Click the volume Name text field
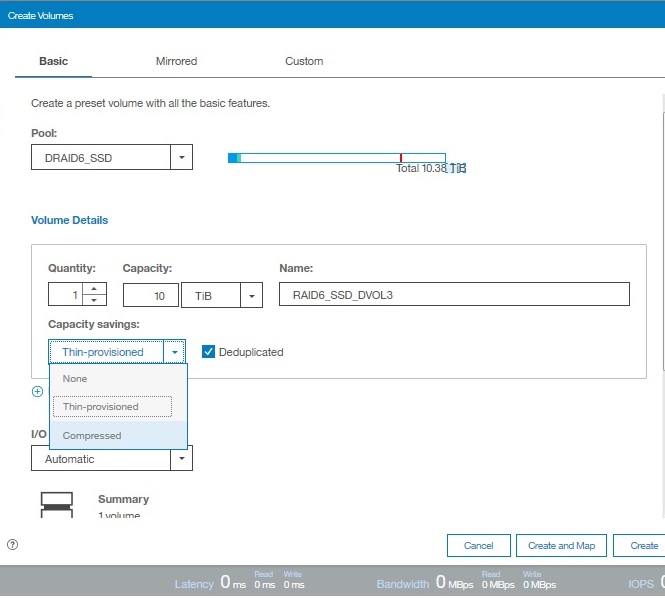The image size is (665, 598). click(454, 295)
